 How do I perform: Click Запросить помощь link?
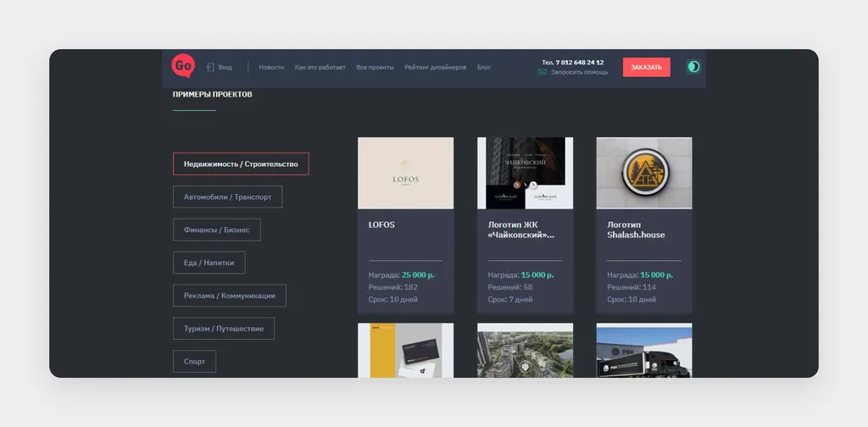pyautogui.click(x=579, y=72)
